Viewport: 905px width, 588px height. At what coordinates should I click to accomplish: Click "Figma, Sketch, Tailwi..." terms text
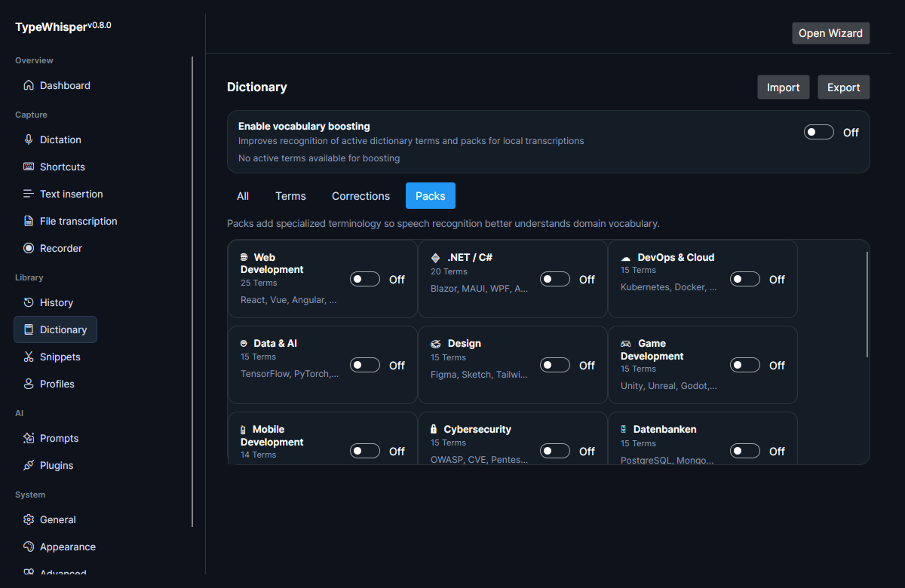480,375
